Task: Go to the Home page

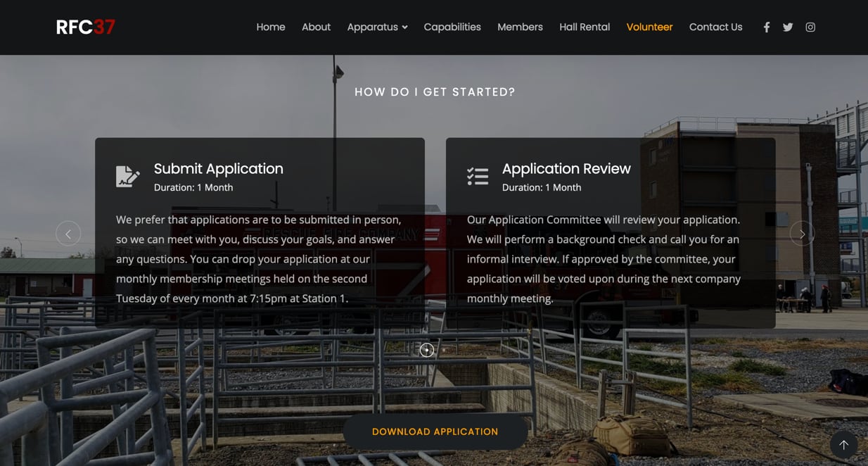Action: [271, 27]
